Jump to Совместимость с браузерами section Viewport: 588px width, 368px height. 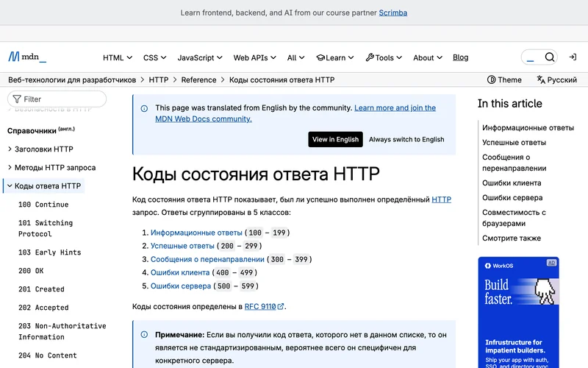click(514, 218)
